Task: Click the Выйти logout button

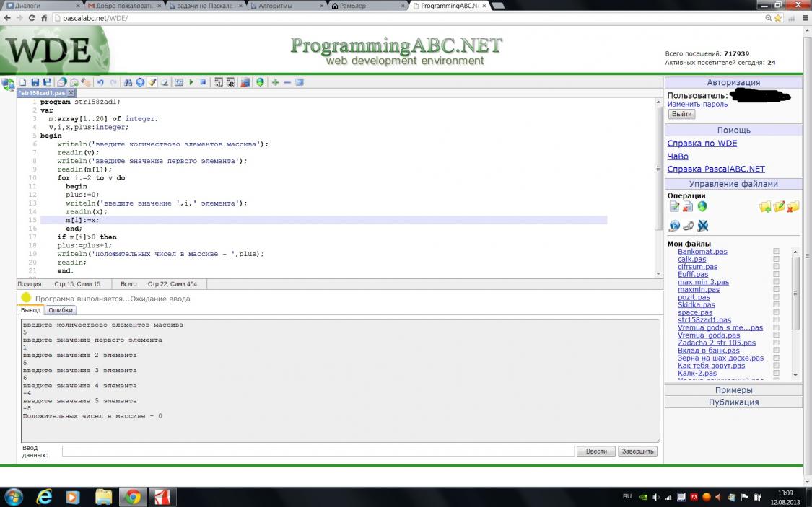Action: [x=681, y=114]
